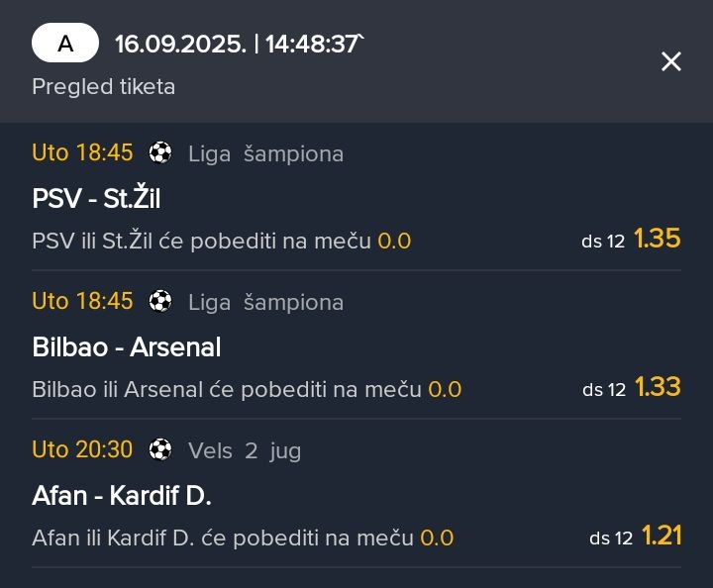
Task: Click the soccer ball icon for Bilbao match
Action: coord(160,301)
